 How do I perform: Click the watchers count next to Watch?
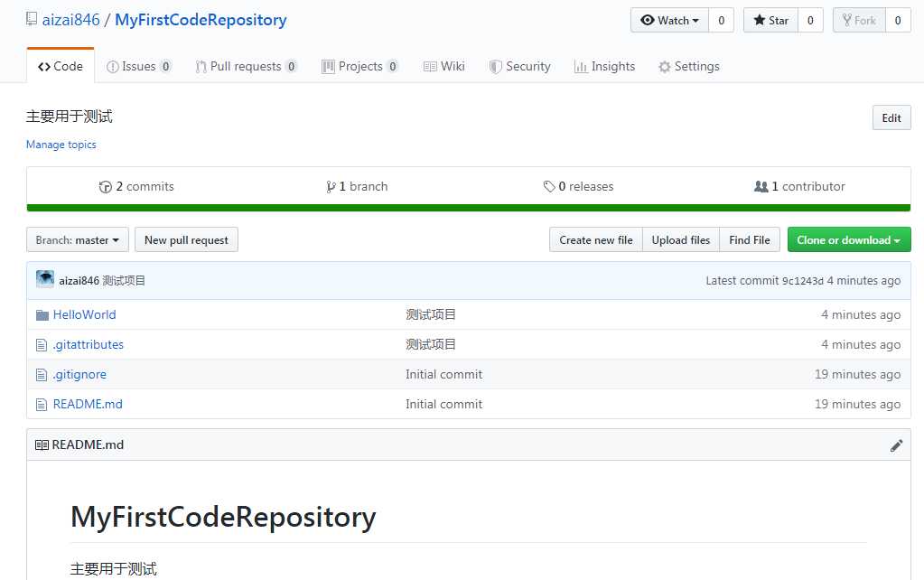pos(722,20)
